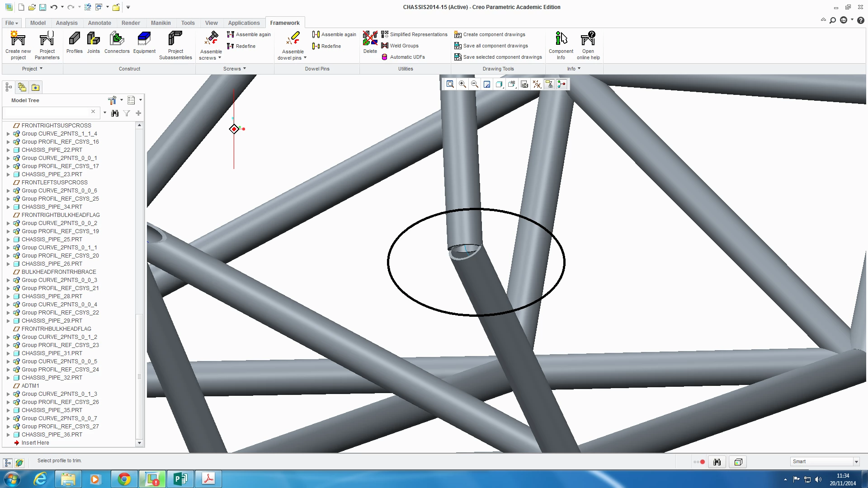
Task: Click Save all component drawings
Action: 495,46
